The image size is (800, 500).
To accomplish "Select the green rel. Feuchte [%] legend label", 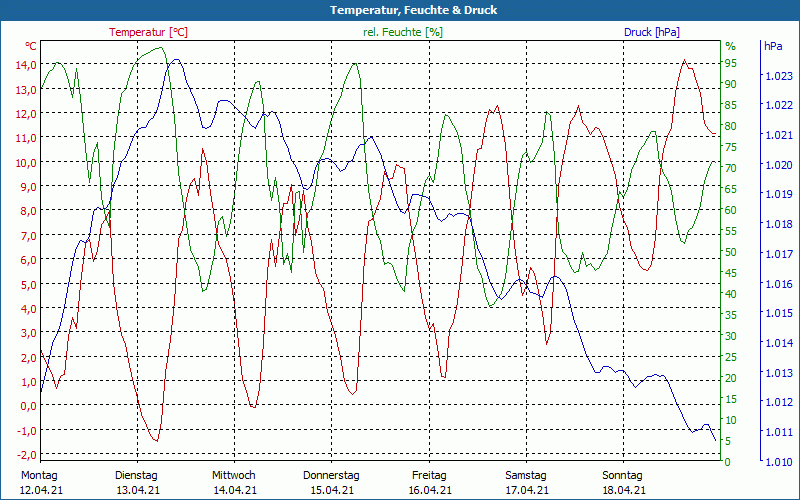I will coord(402,32).
